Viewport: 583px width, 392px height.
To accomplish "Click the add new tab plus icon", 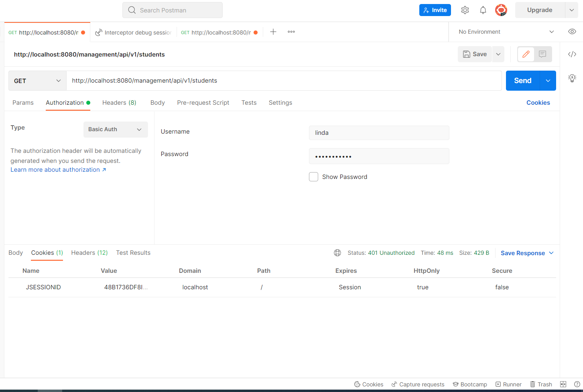I will tap(273, 32).
